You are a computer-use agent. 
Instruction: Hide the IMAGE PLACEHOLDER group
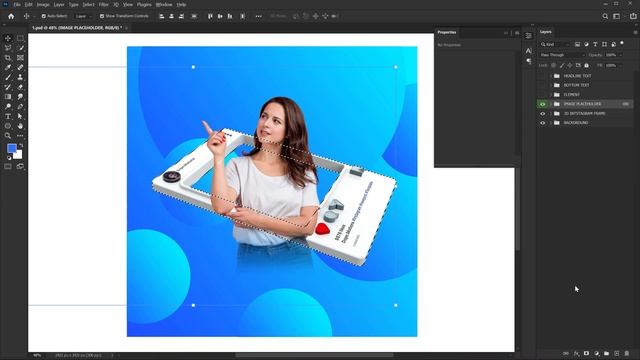pos(542,104)
